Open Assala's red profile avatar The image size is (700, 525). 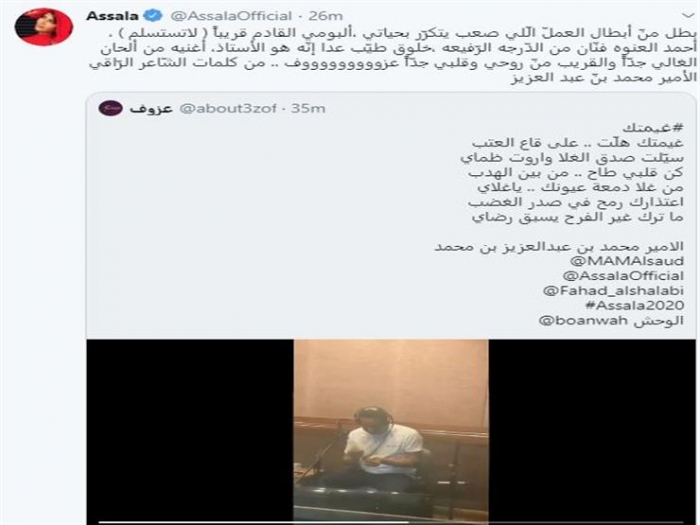(x=44, y=27)
